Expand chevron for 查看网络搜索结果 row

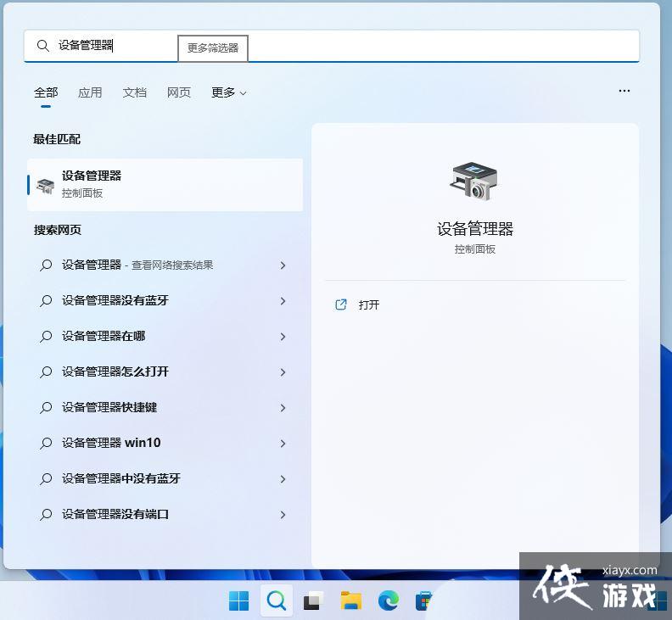[x=283, y=265]
